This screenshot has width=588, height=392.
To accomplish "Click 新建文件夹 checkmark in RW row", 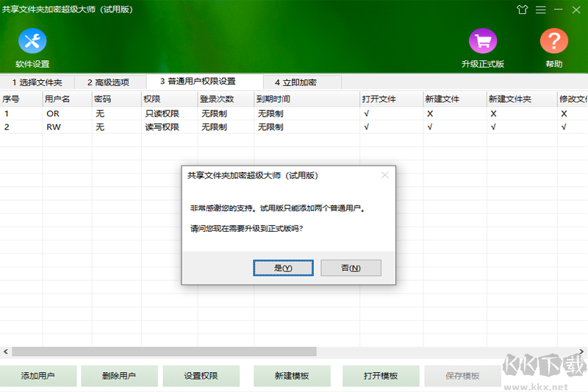I will pos(493,126).
